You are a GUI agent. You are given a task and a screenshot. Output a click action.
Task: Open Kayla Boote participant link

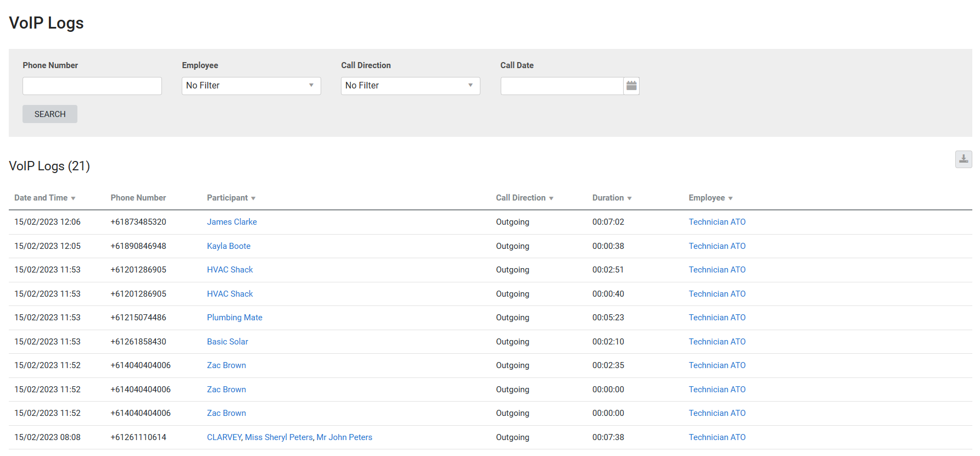[228, 246]
